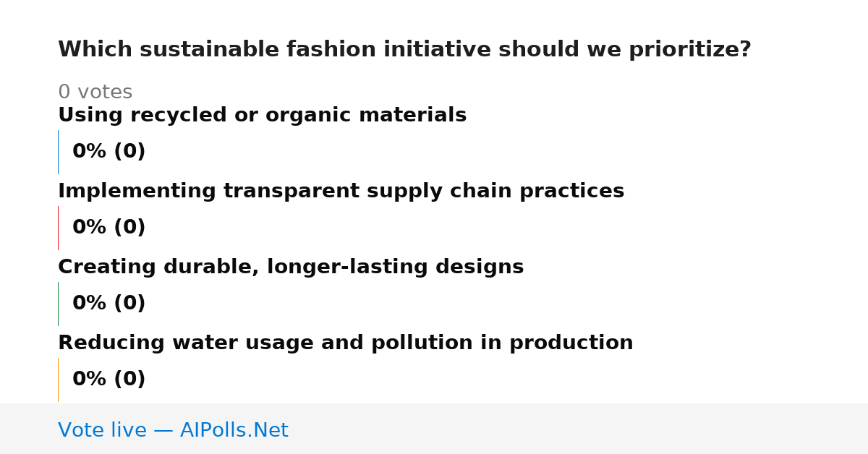
Task: Click the 0% (0) result under recycled materials
Action: pos(109,152)
